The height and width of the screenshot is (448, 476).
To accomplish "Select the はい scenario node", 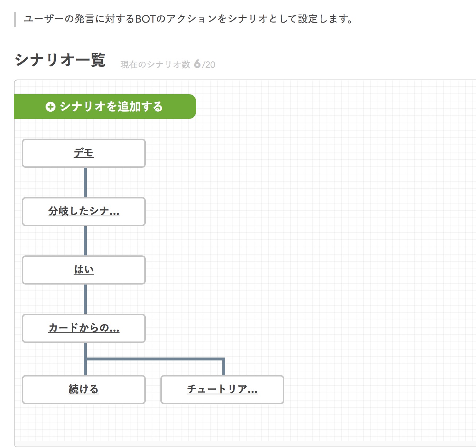I will [84, 270].
